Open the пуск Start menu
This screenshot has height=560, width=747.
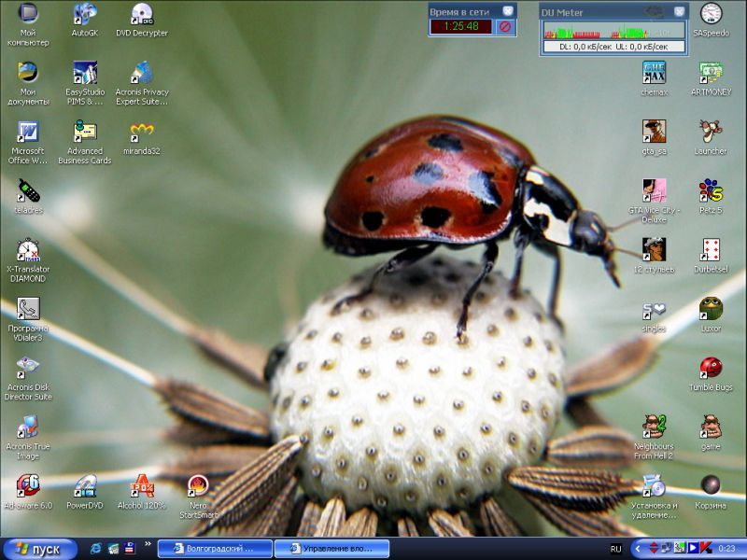[x=39, y=549]
